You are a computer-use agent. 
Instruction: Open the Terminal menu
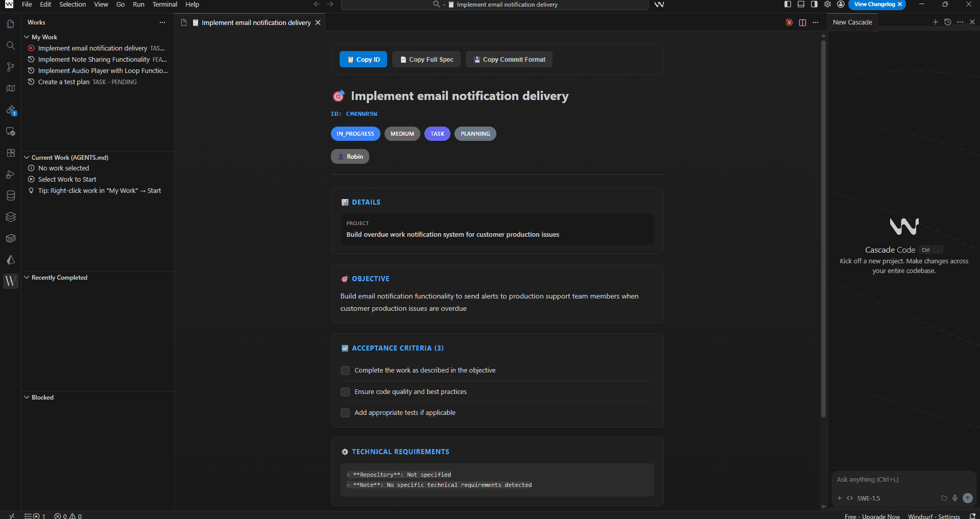tap(164, 5)
